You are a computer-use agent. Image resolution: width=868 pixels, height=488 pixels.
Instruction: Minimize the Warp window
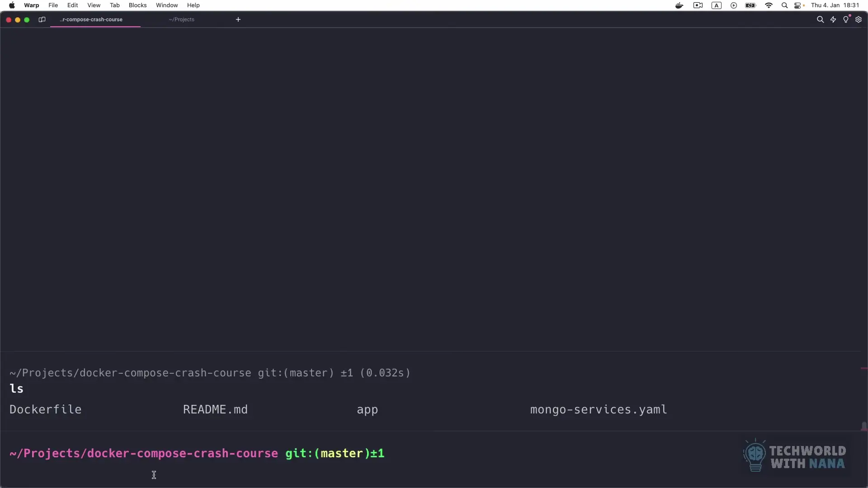coord(18,20)
